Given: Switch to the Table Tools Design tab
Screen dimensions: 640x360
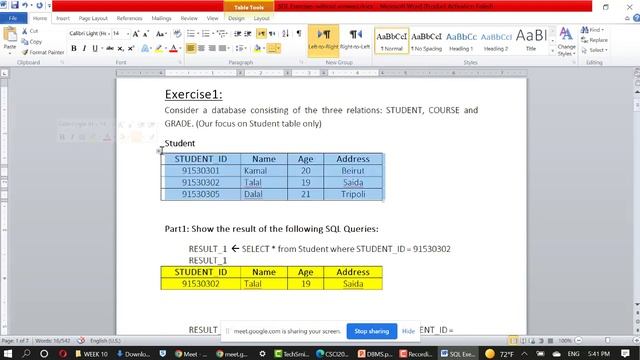Looking at the screenshot, I should point(236,18).
